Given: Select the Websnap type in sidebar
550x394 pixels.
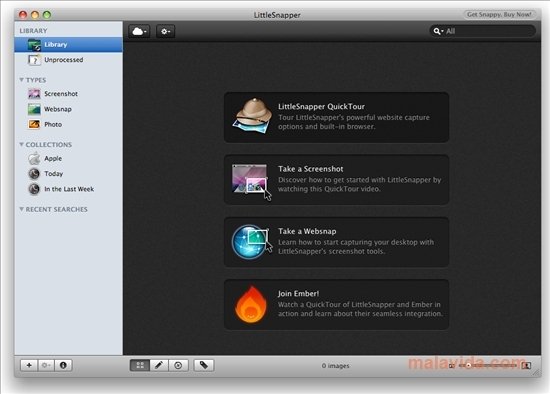Looking at the screenshot, I should [68, 109].
